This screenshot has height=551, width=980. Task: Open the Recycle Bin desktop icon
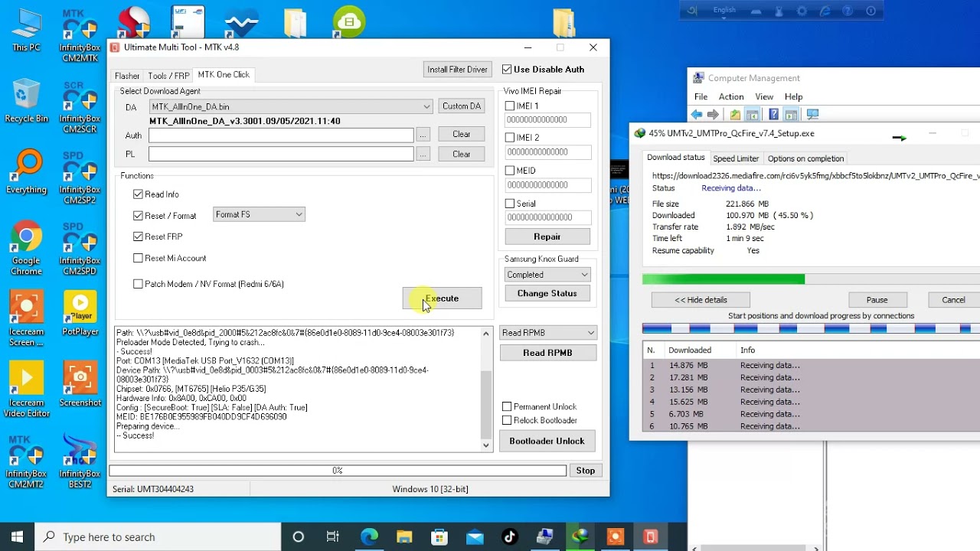(x=26, y=101)
